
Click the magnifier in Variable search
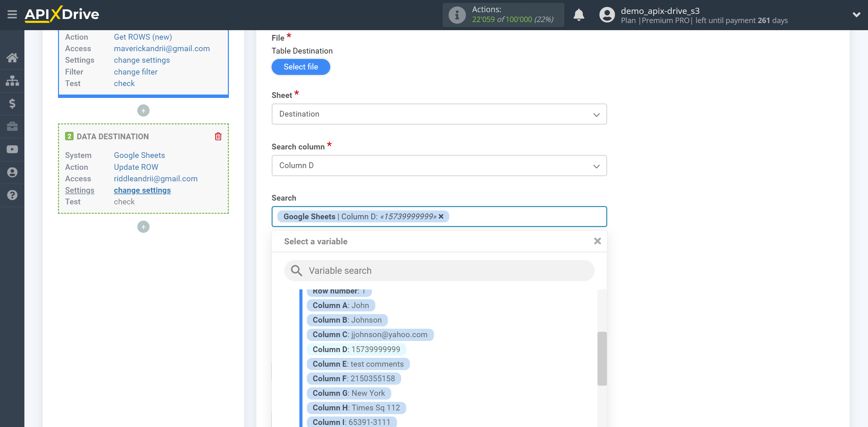coord(297,270)
